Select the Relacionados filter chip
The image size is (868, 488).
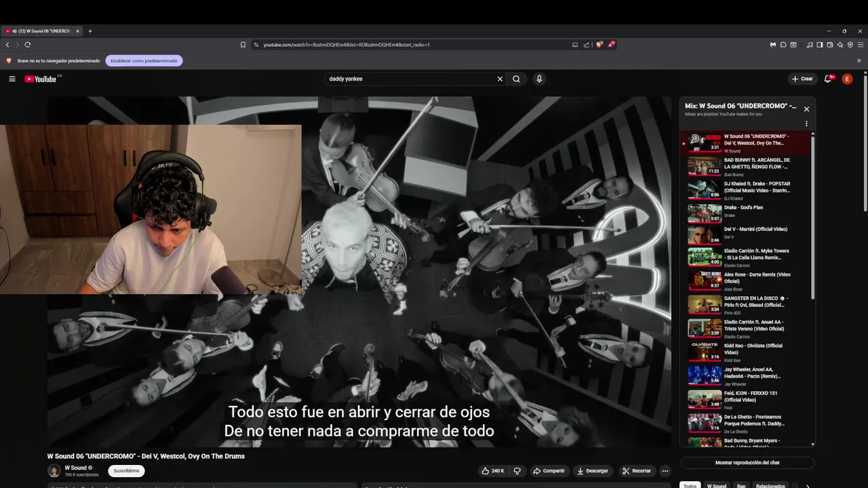770,485
